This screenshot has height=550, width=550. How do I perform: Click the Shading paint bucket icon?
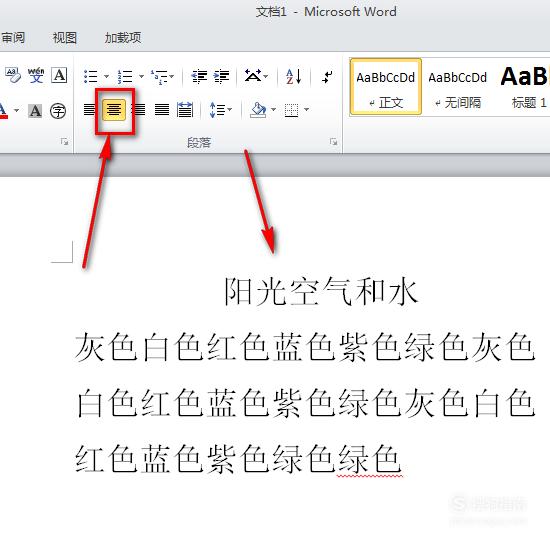pos(259,109)
